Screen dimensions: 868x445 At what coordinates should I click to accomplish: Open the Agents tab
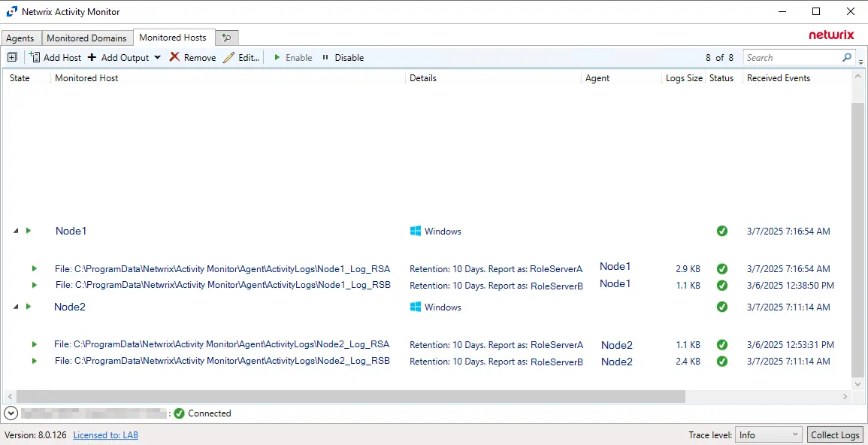tap(20, 38)
